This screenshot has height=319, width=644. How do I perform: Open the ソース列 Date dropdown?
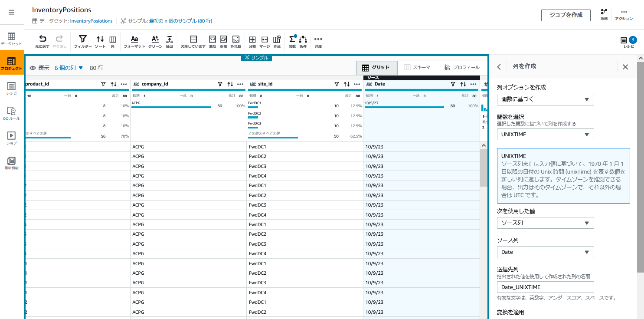click(545, 252)
